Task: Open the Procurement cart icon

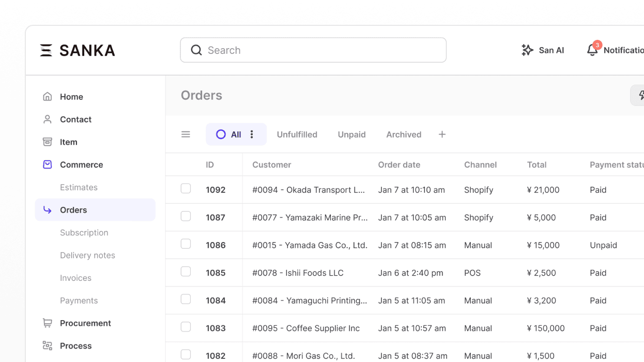Action: point(48,323)
